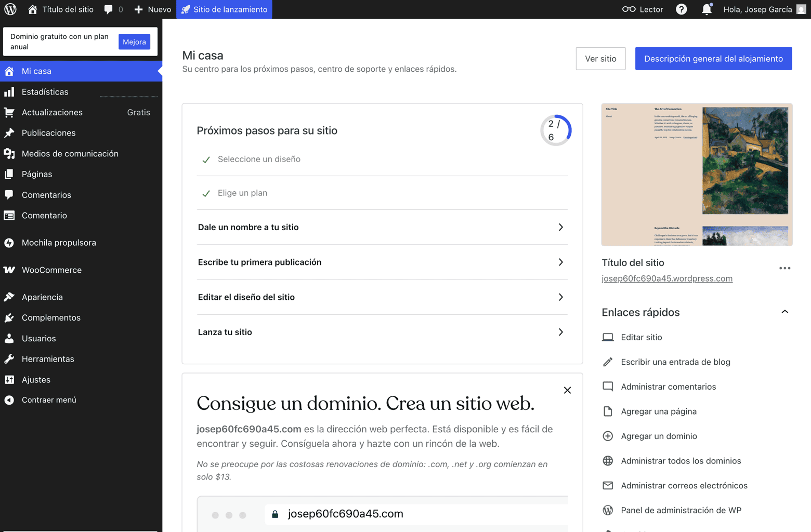Click Descripción general del alojamiento button
811x532 pixels.
coord(713,59)
